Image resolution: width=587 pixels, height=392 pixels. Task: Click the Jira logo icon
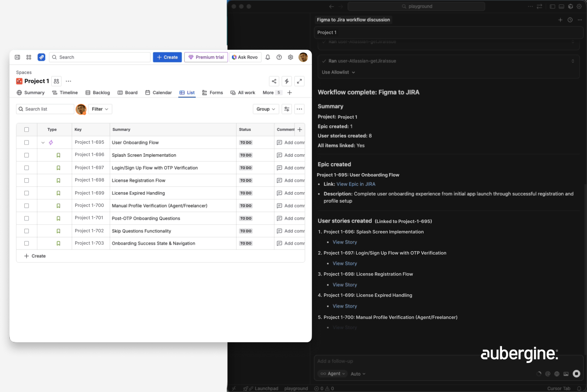[x=41, y=57]
